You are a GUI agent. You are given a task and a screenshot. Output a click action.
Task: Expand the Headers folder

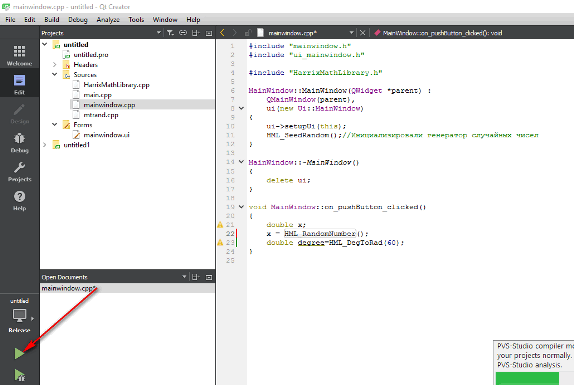[55, 65]
